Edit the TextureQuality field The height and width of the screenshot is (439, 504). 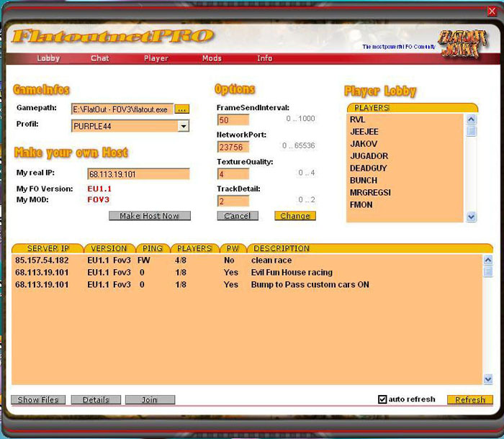(233, 174)
